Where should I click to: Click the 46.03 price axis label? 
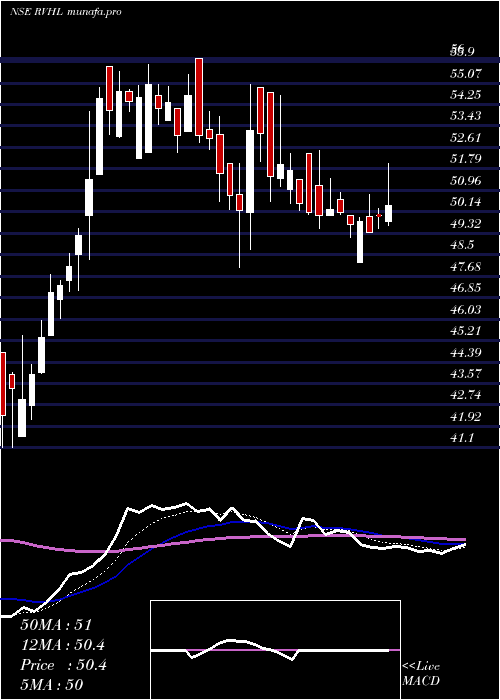[467, 309]
